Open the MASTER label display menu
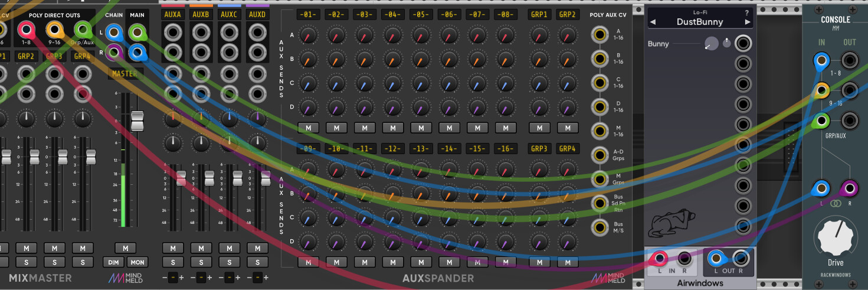 click(125, 74)
